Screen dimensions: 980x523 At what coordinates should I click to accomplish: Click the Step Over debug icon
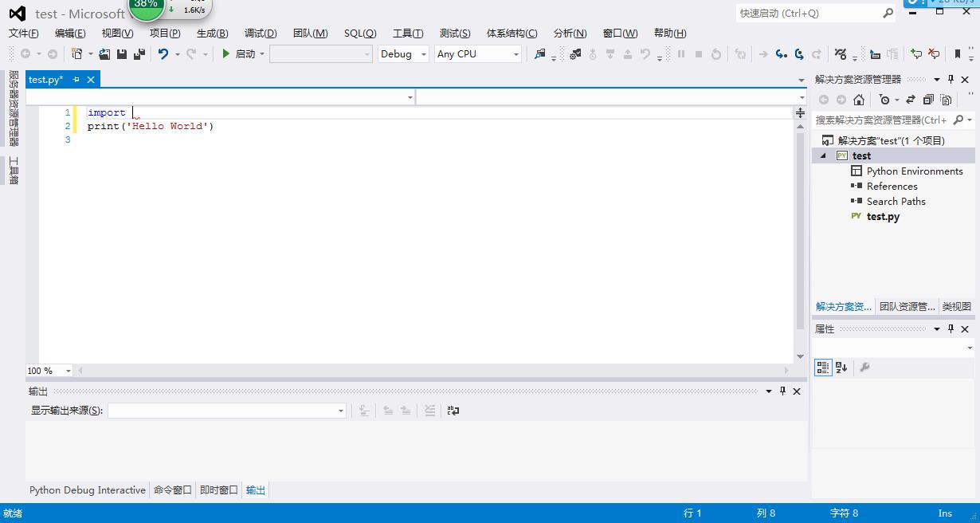click(799, 54)
